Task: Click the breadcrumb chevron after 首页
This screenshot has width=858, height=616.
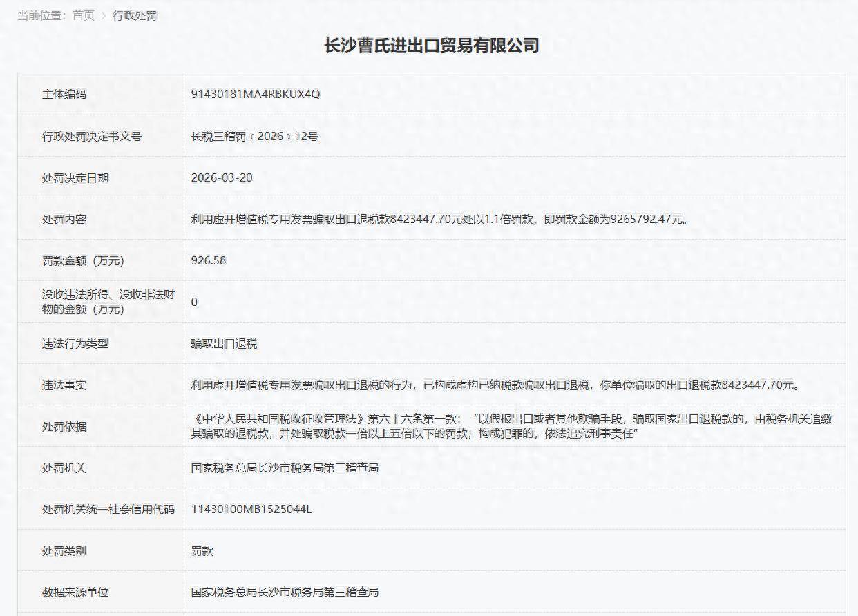Action: pyautogui.click(x=104, y=15)
